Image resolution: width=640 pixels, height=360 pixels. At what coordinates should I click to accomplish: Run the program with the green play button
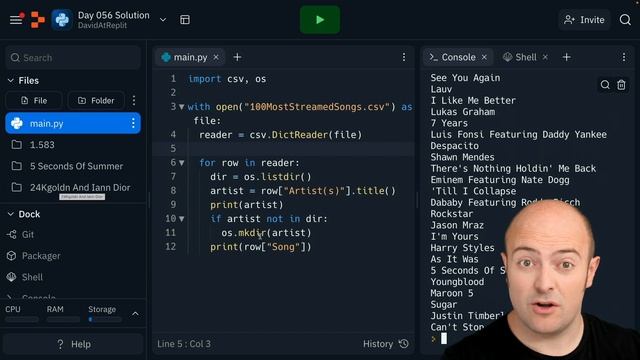(320, 20)
